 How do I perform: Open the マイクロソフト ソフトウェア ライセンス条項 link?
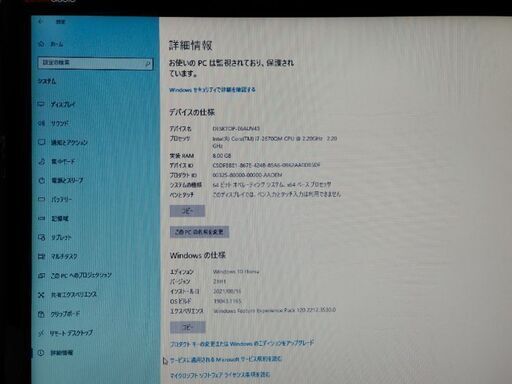coord(220,375)
